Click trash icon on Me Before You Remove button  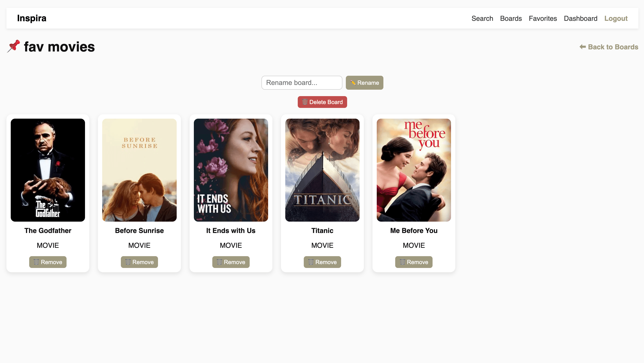(402, 262)
